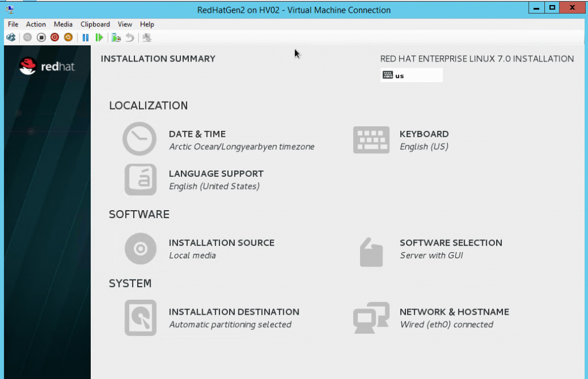This screenshot has height=379, width=588.
Task: Open the Help menu
Action: [147, 24]
